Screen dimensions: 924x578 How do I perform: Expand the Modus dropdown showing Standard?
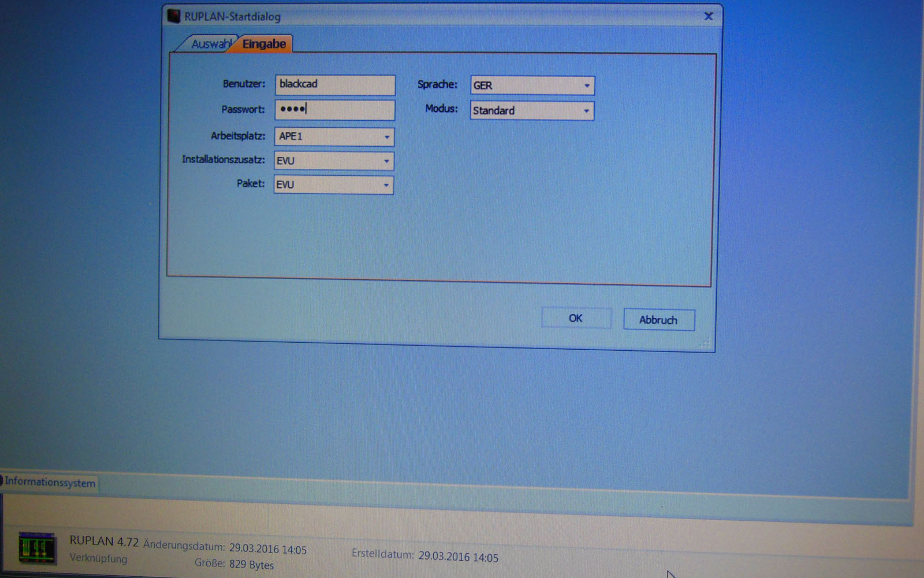(x=532, y=110)
